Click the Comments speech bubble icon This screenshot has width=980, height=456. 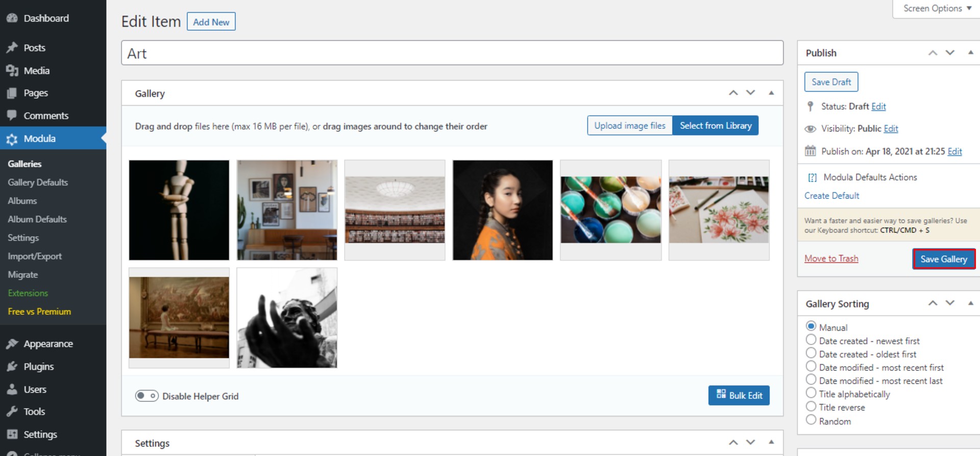coord(12,116)
